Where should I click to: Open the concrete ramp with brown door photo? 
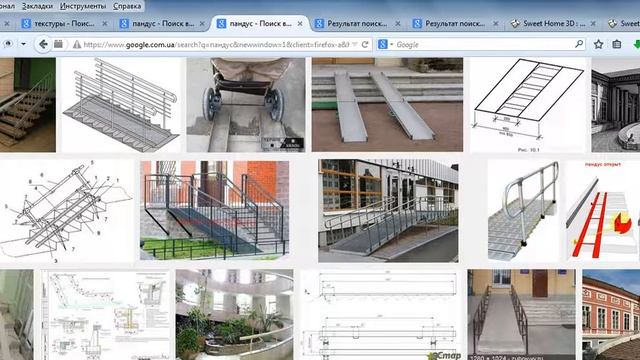(522, 314)
